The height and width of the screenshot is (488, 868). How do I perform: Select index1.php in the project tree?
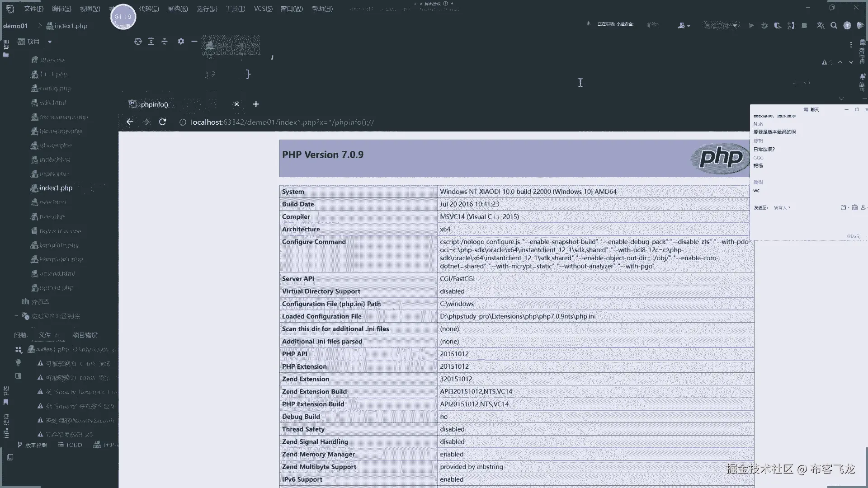tap(56, 188)
